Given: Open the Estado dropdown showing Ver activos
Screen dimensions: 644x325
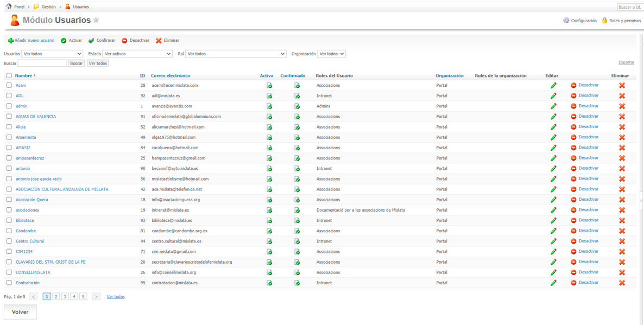Looking at the screenshot, I should [137, 54].
